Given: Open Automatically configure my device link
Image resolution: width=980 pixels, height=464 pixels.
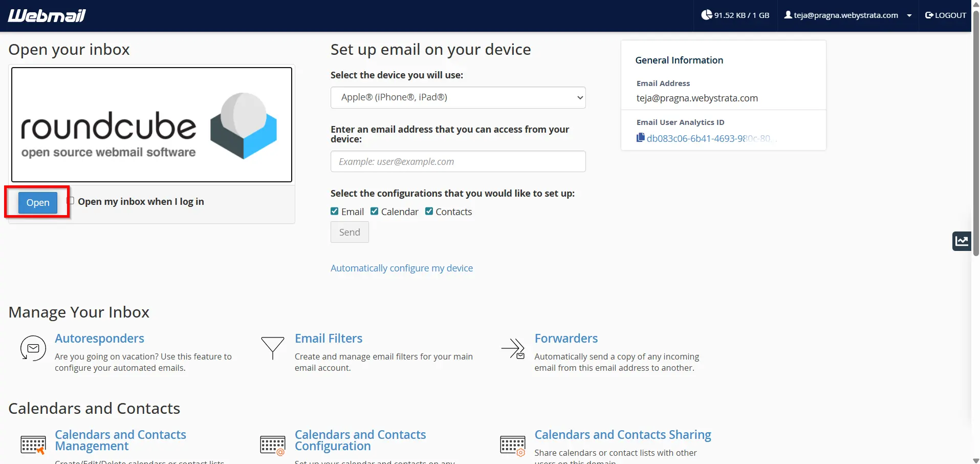Looking at the screenshot, I should 402,268.
